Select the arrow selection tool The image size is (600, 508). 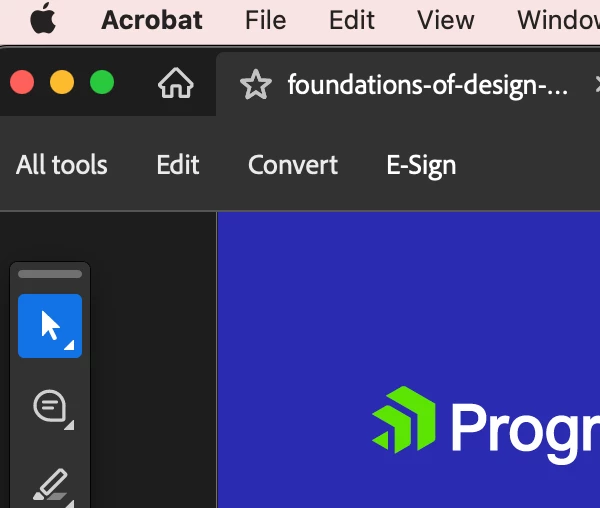pos(50,326)
